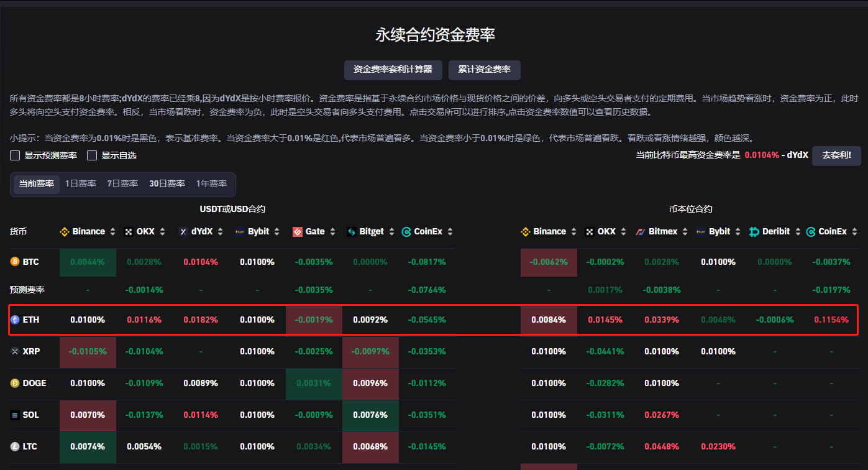Click the 0.0104% - dYdX highest rate link
Viewport: 868px width, 470px height.
[x=777, y=155]
